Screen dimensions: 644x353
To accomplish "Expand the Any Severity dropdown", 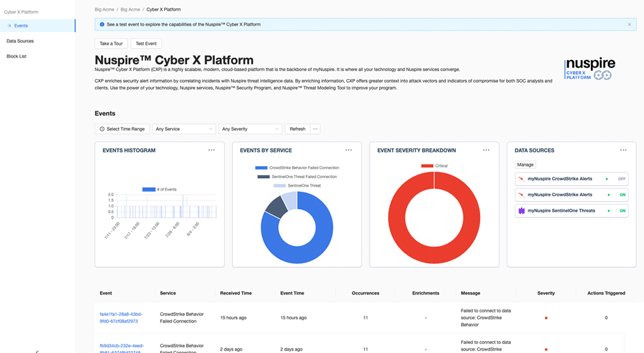I will point(251,129).
